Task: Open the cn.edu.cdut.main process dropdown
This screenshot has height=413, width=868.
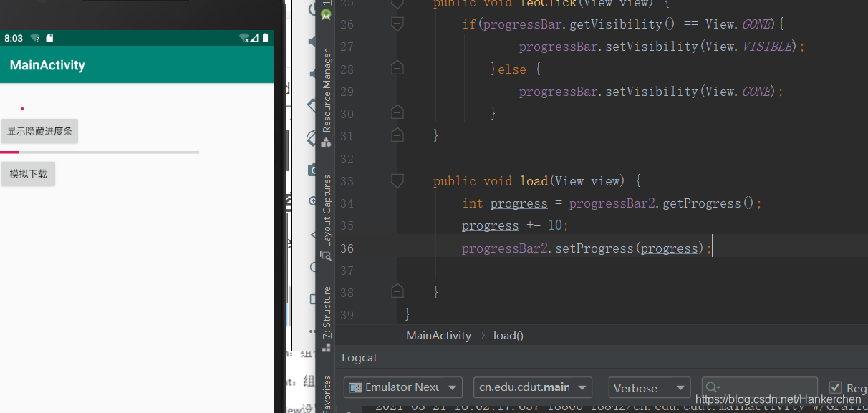Action: [533, 387]
